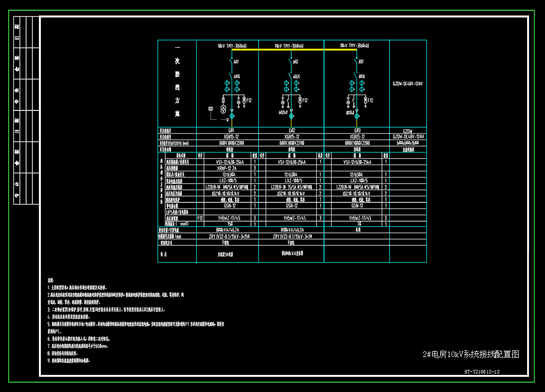Screen dimensions: 545x392
Task: Click the ZRYJV22-8.7/15kV cable cell under G02
Action: (x=291, y=236)
